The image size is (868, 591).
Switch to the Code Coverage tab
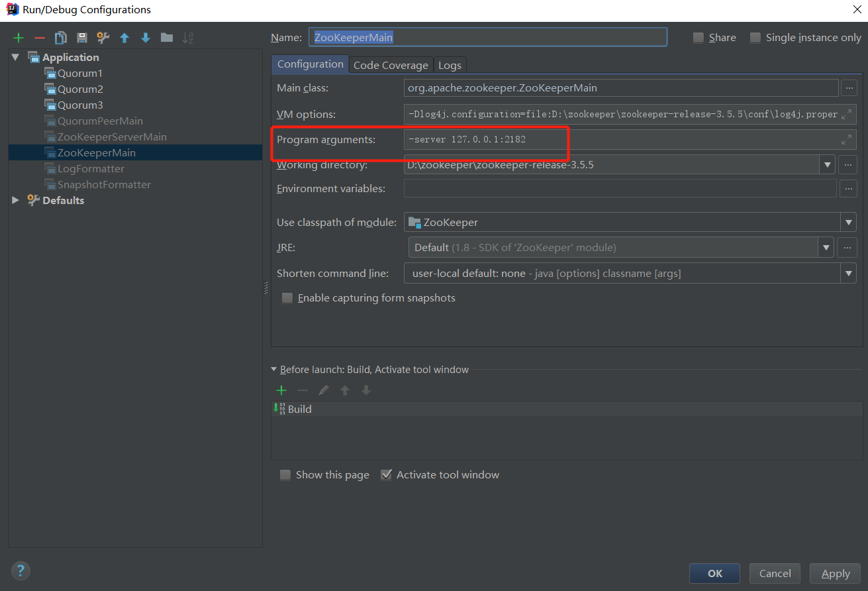[x=391, y=65]
